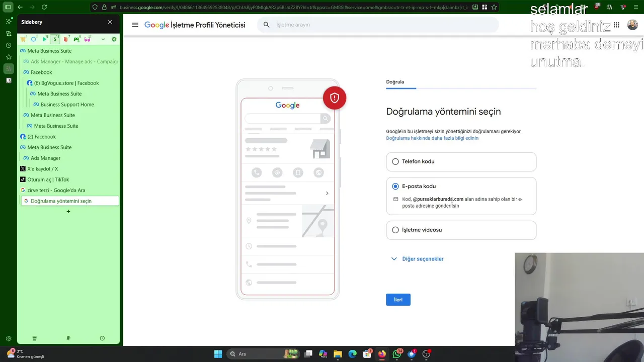Switch to the pink glasses Sidebery panel
The image size is (644, 362).
pyautogui.click(x=87, y=39)
